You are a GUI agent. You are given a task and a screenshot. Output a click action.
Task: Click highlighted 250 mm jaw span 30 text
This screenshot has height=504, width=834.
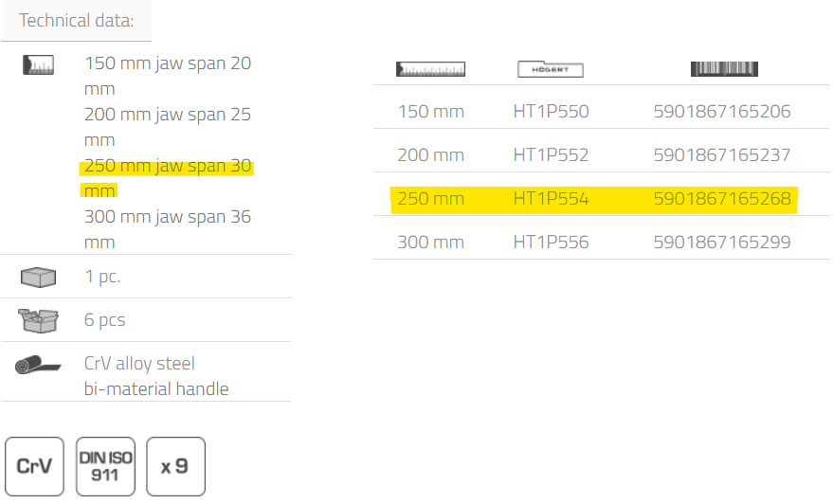[168, 166]
